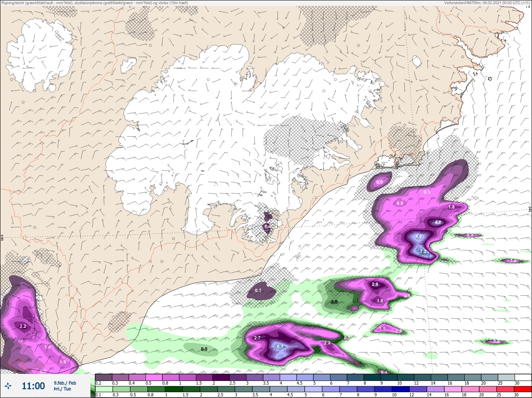Select the dark teal snow swatch (9–10)

click(389, 377)
